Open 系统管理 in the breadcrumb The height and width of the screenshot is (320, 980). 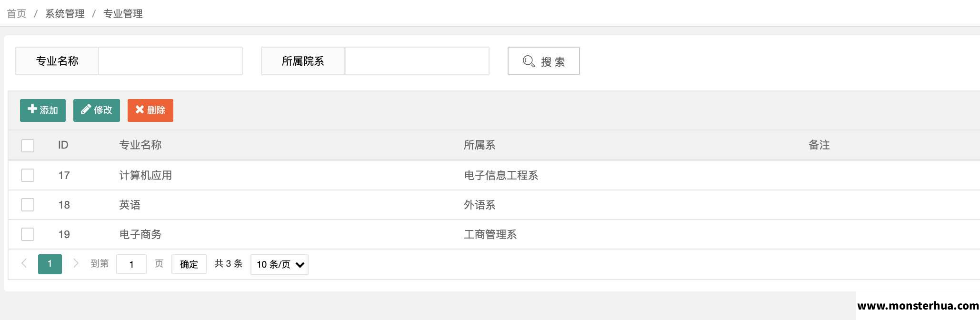tap(65, 14)
